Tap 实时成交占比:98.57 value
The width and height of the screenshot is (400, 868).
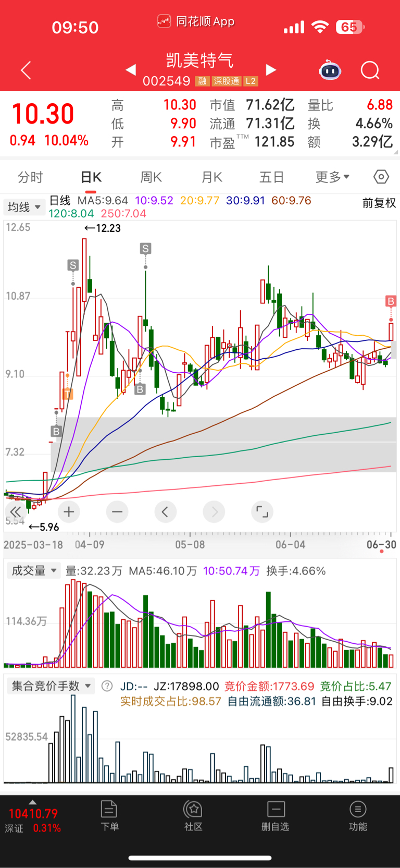coord(171,701)
